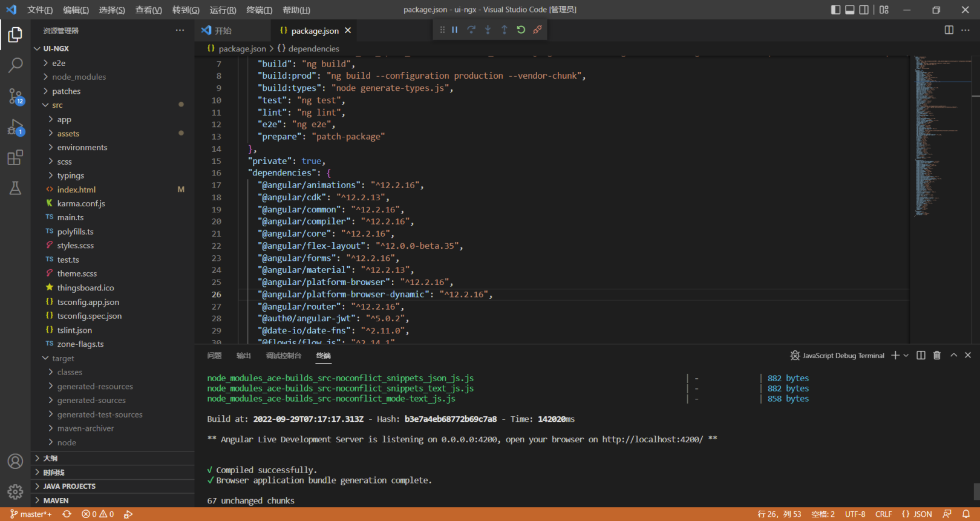Viewport: 980px width, 521px height.
Task: Expand the node_modules folder
Action: pyautogui.click(x=113, y=77)
